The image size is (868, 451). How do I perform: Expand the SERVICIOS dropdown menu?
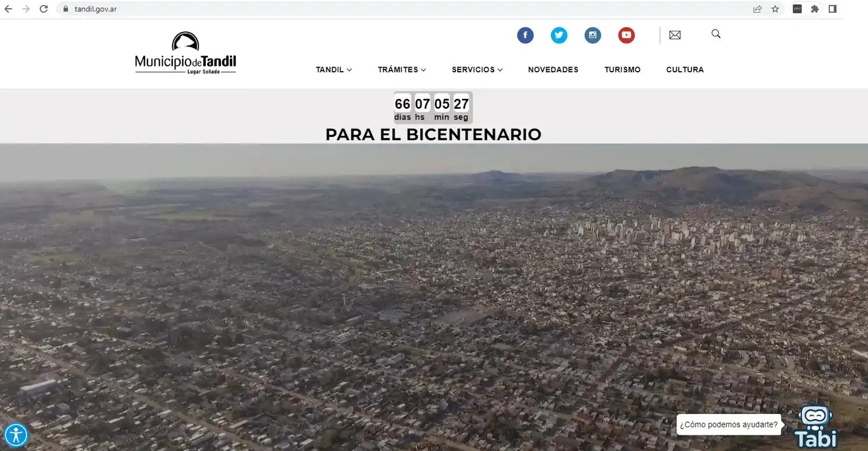(x=477, y=69)
